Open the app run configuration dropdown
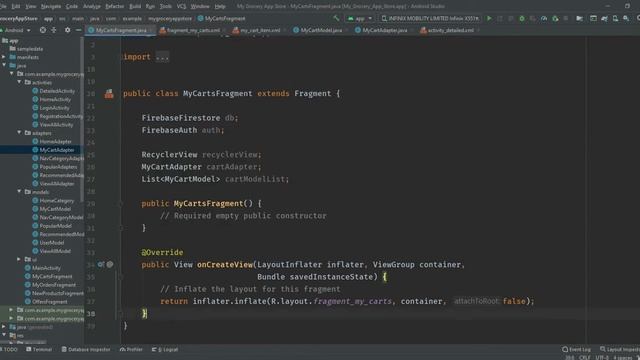The width and height of the screenshot is (640, 360). [x=360, y=18]
